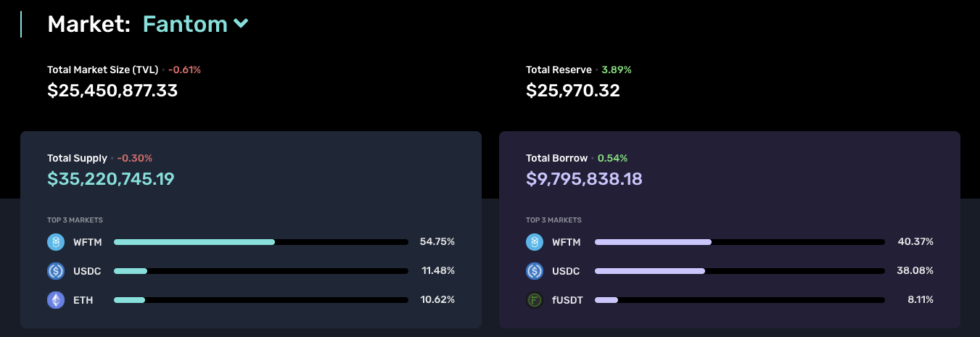The image size is (980, 337).
Task: Open the Fantom market dropdown
Action: (x=196, y=24)
